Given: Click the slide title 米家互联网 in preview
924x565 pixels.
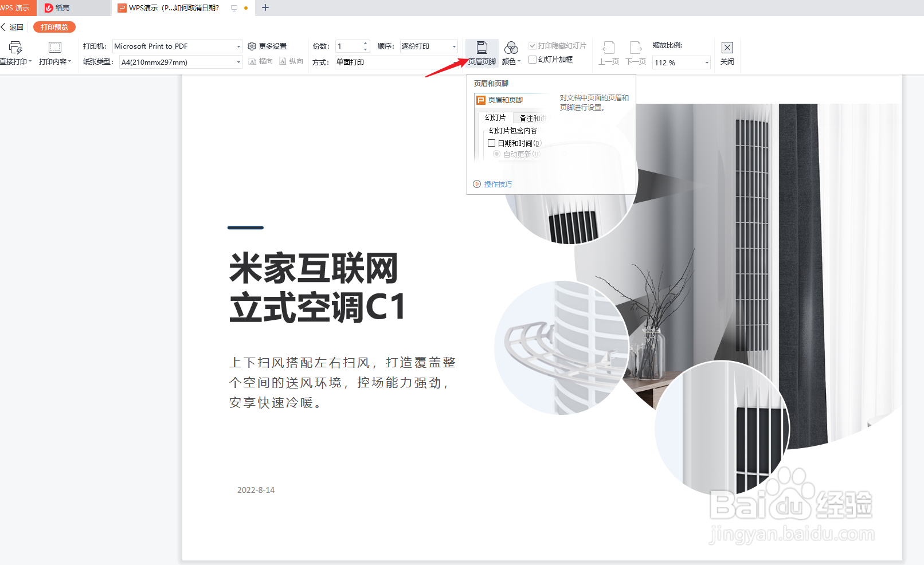Looking at the screenshot, I should 313,268.
